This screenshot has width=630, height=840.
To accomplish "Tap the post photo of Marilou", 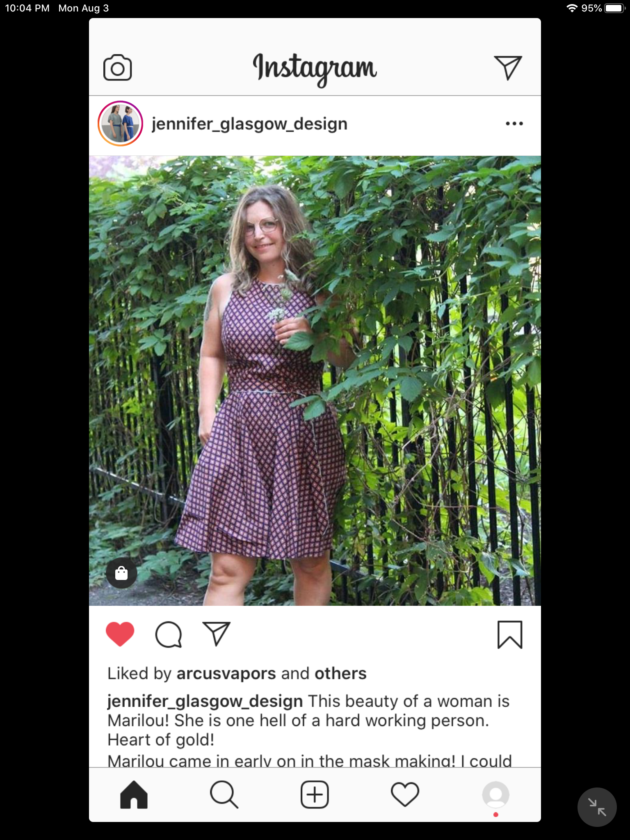I will [x=315, y=381].
